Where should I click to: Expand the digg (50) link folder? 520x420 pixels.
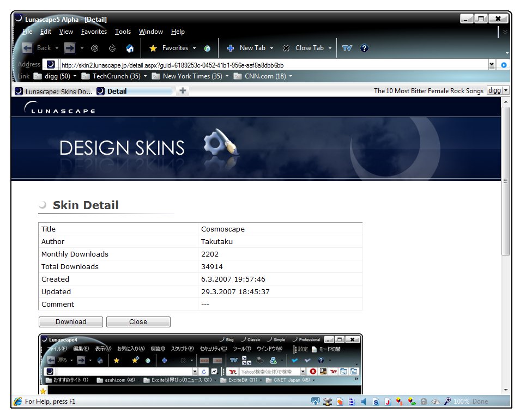[75, 76]
